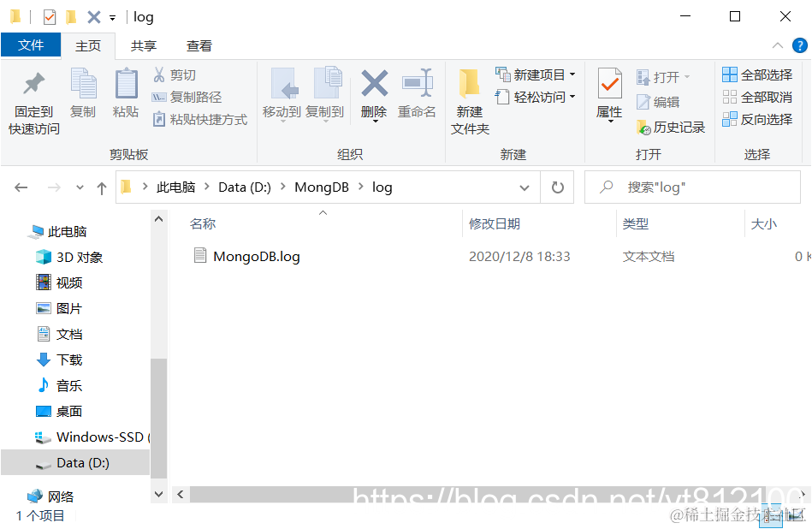This screenshot has width=812, height=529.
Task: Open the address bar dropdown arrow
Action: (x=525, y=187)
